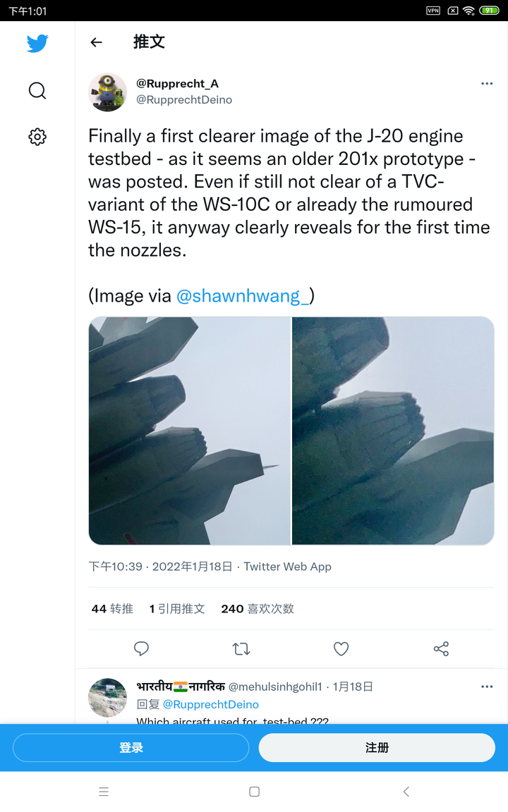The width and height of the screenshot is (508, 812).
Task: Go back using the arrow icon
Action: point(97,42)
